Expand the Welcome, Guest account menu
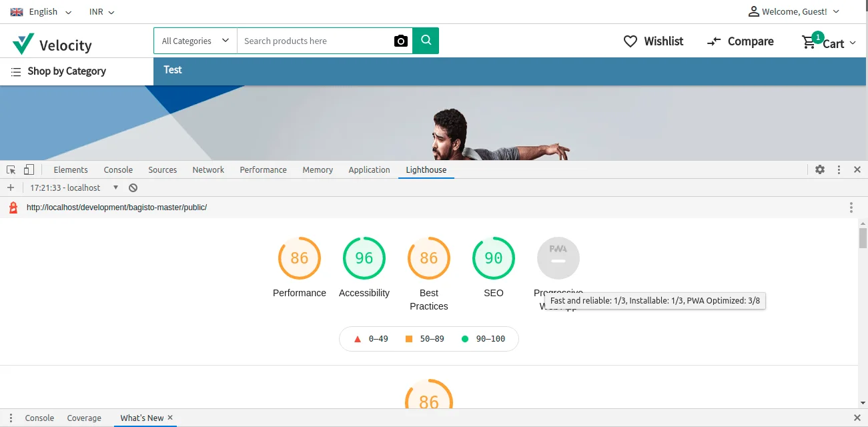The image size is (868, 427). click(x=793, y=11)
